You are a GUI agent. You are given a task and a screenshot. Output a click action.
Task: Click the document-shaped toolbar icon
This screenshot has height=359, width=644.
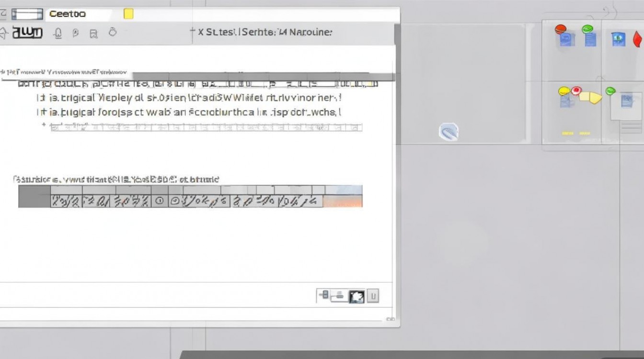(94, 34)
